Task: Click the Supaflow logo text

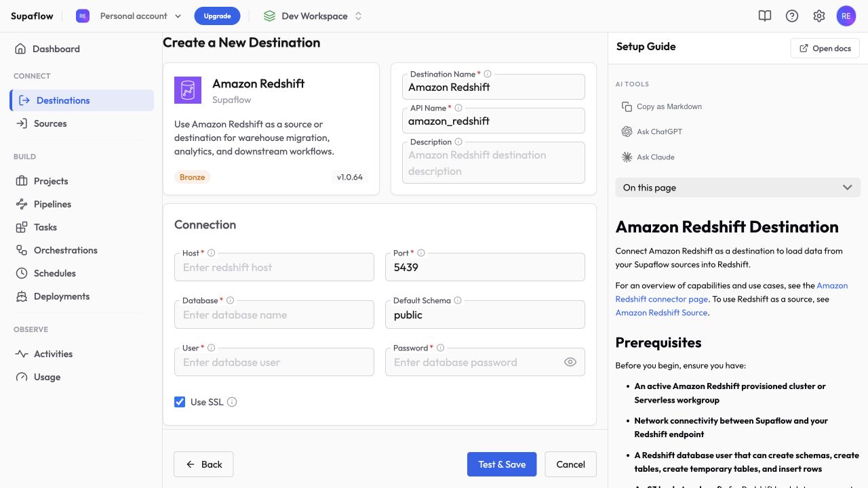Action: (x=32, y=16)
